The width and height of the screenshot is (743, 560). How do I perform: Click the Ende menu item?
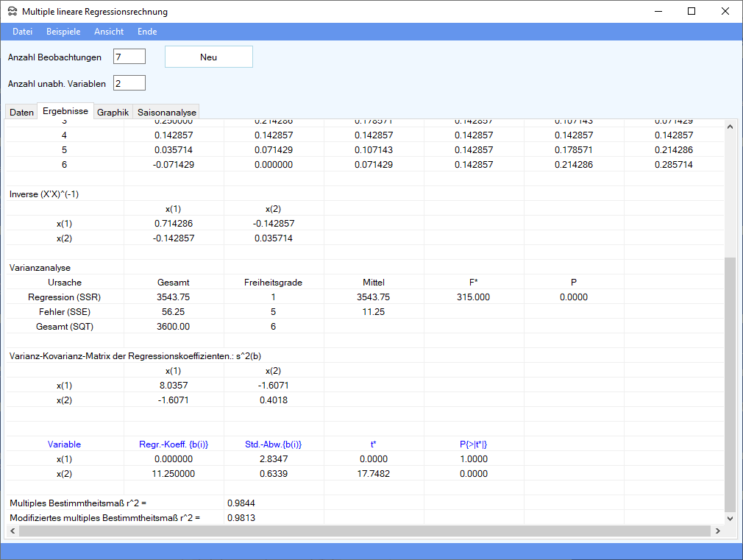147,32
